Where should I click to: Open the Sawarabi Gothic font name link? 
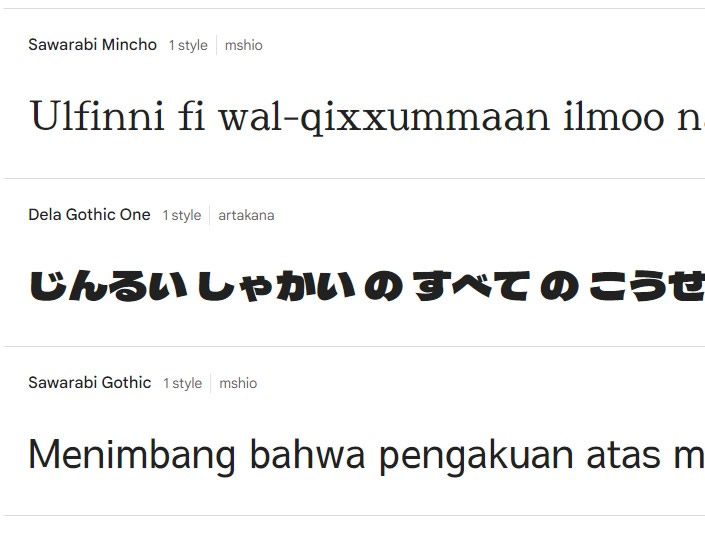pos(89,383)
